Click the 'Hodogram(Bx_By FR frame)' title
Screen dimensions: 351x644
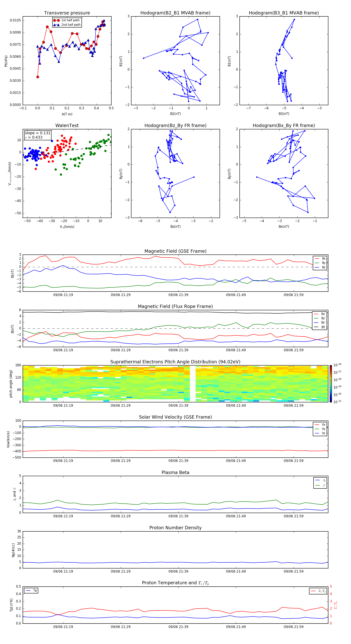click(x=284, y=125)
